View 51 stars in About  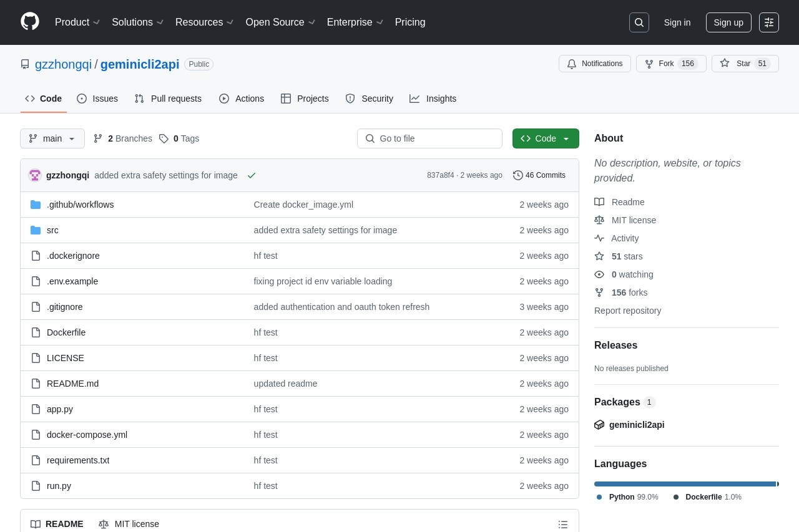point(619,256)
